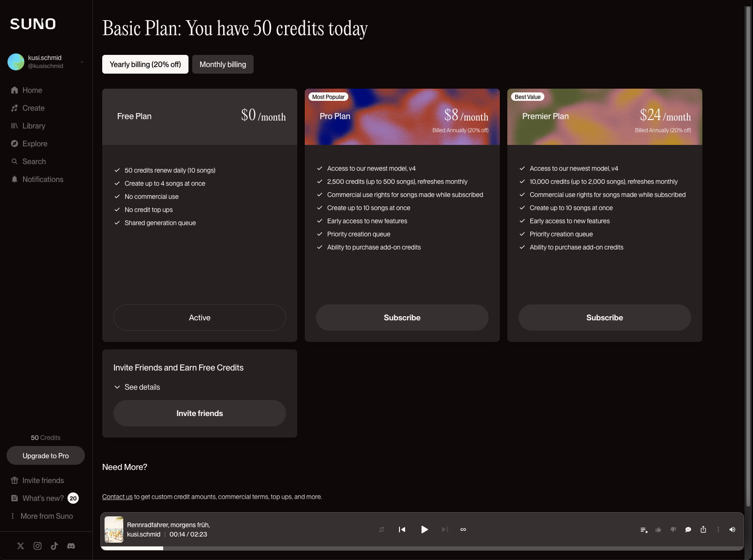Play the current song
Screen dimensions: 753x560
[424, 530]
